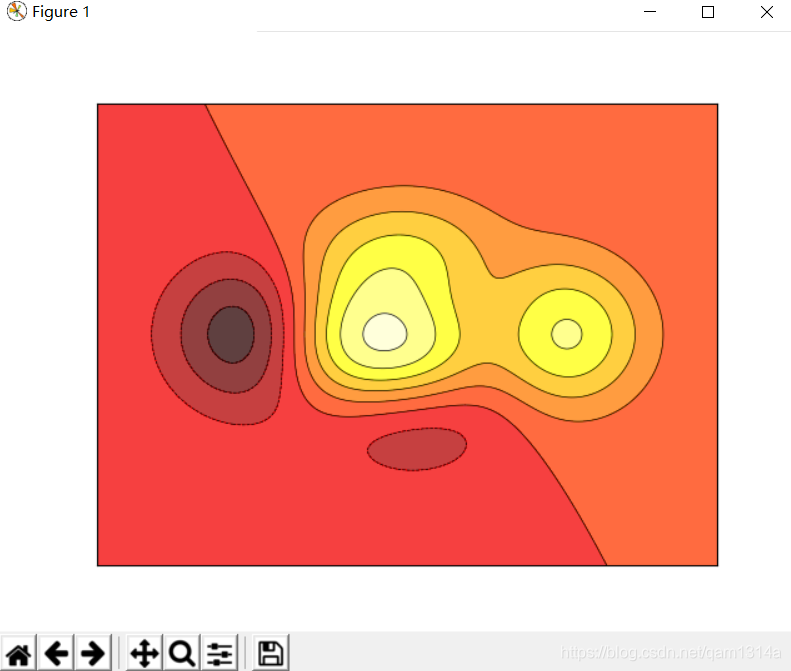Activate the Pan axes tool

(x=145, y=653)
